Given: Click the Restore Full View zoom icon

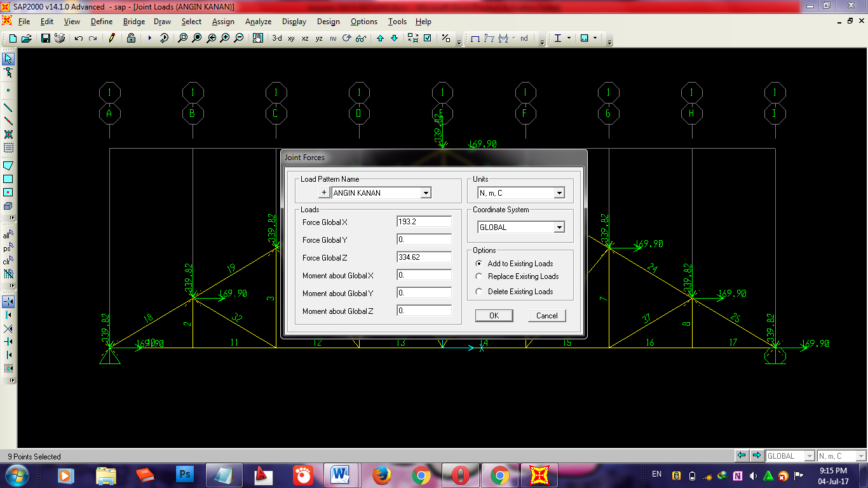Looking at the screenshot, I should coord(197,38).
